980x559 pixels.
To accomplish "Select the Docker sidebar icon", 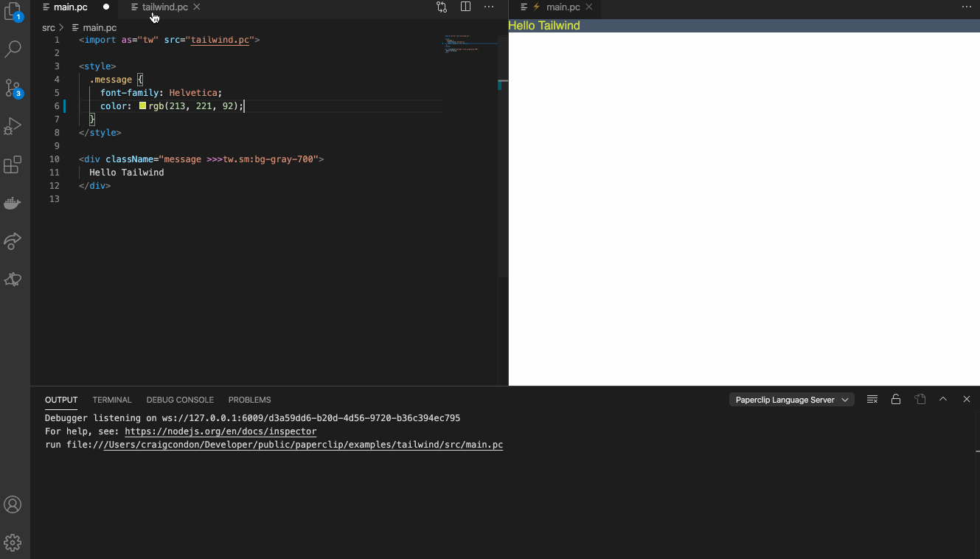I will click(x=13, y=203).
